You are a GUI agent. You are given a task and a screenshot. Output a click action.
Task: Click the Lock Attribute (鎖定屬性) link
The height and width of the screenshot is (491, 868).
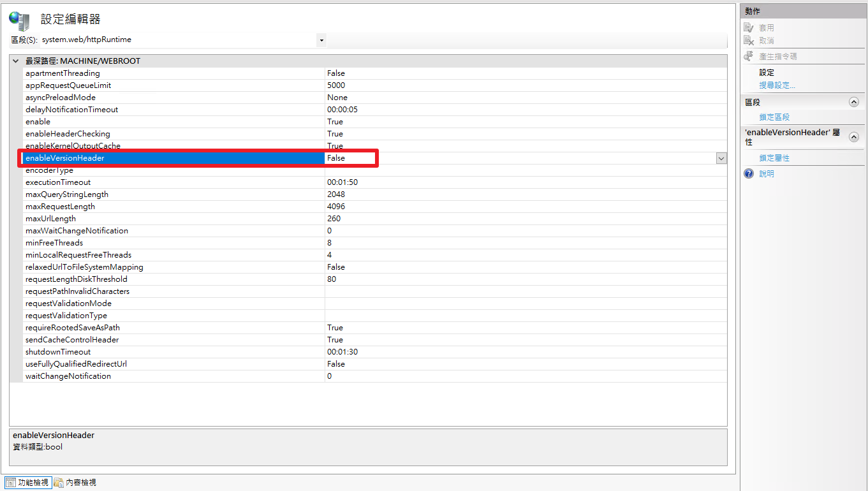pyautogui.click(x=774, y=158)
